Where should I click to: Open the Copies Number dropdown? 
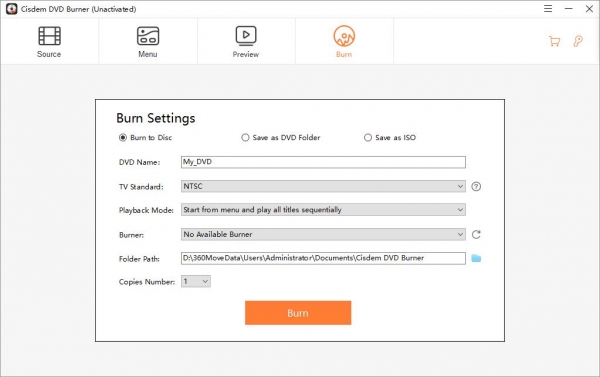point(196,282)
